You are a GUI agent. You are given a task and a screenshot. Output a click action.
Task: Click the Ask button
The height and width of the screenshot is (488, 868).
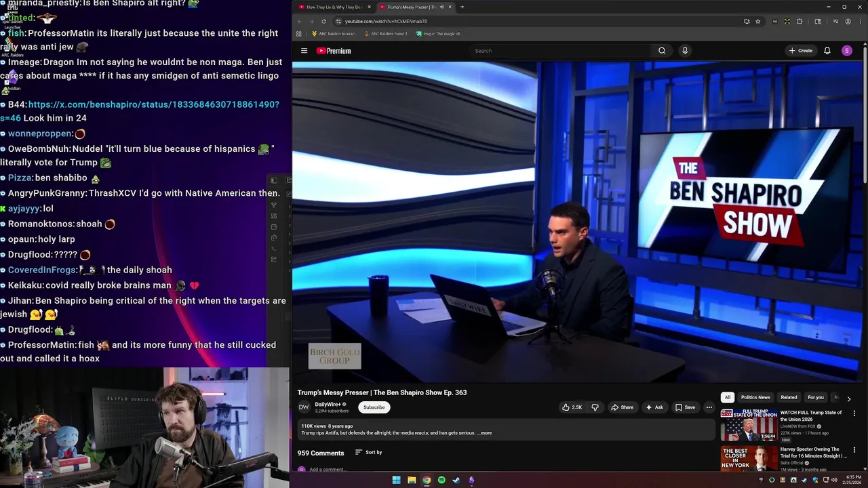(x=654, y=407)
